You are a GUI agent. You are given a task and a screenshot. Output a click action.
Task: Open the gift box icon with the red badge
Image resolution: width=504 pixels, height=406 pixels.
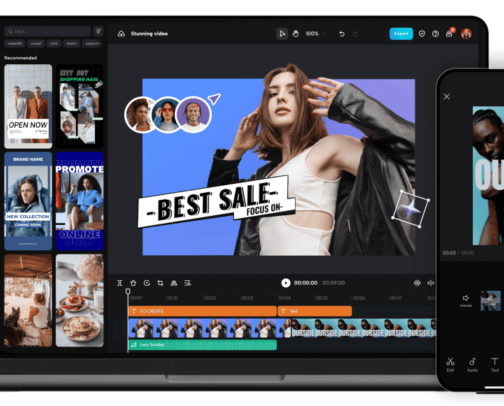click(449, 33)
